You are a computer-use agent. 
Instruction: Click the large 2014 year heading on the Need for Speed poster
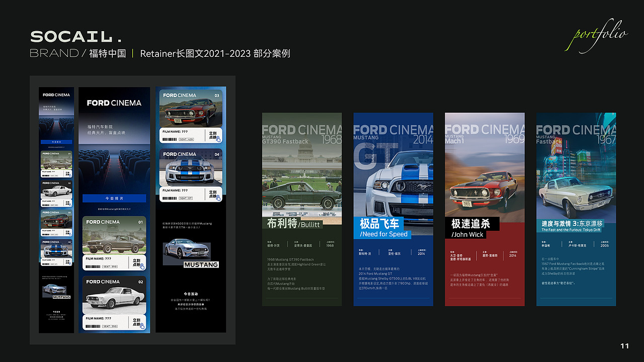click(x=423, y=139)
